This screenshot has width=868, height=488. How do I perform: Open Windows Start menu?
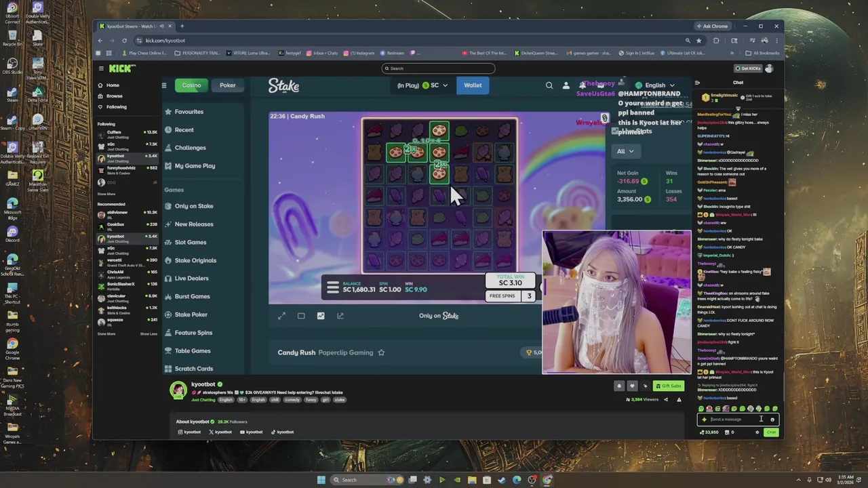[321, 480]
